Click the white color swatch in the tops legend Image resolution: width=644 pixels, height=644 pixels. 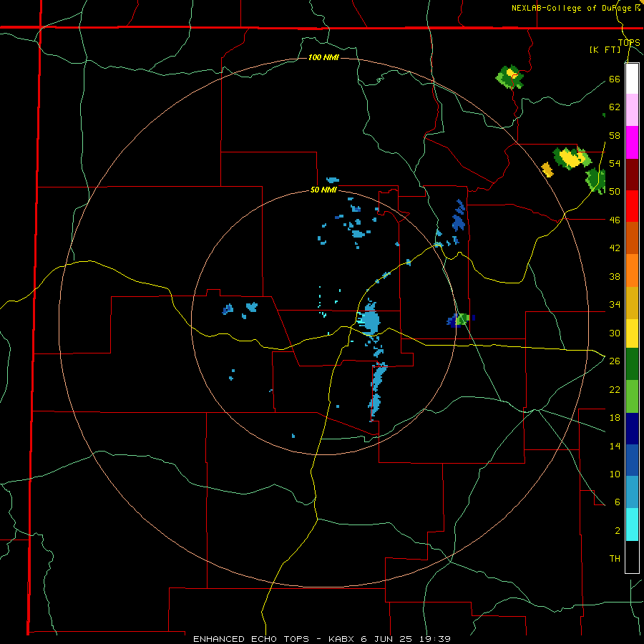pos(632,79)
